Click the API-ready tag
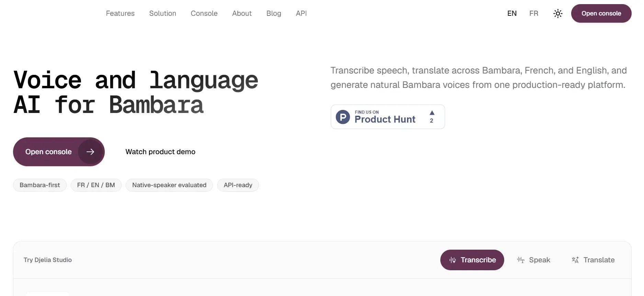The height and width of the screenshot is (296, 644). [x=238, y=185]
